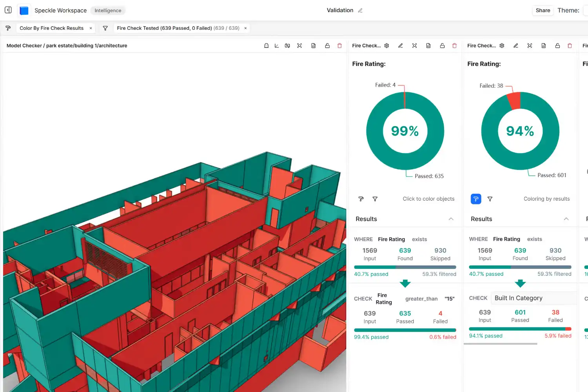Disable blue coloring toggle in the 94% panel

[476, 199]
